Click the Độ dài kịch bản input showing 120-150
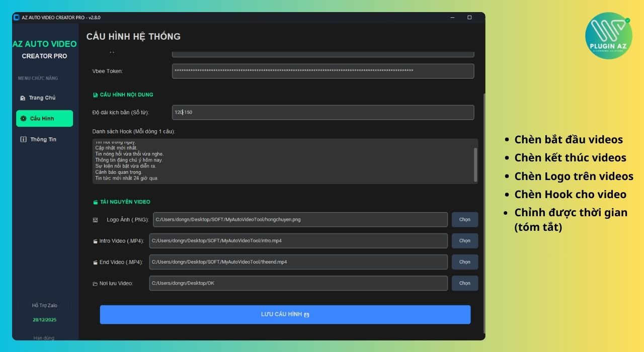 (322, 112)
